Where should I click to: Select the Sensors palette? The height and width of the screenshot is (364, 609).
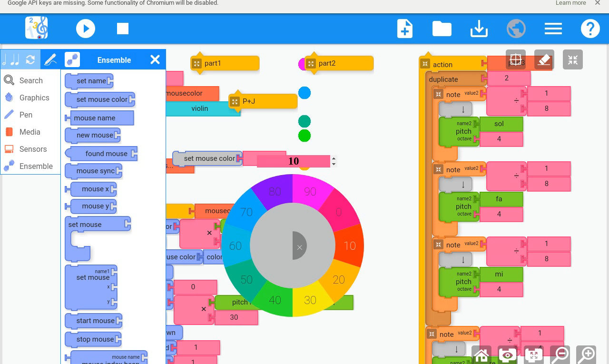pyautogui.click(x=33, y=149)
